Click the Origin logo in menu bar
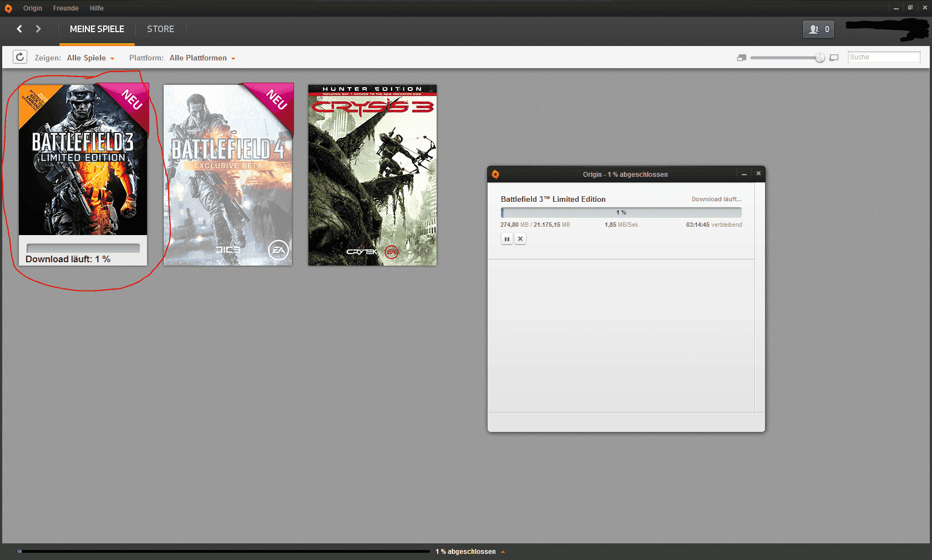932x560 pixels. 8,8
